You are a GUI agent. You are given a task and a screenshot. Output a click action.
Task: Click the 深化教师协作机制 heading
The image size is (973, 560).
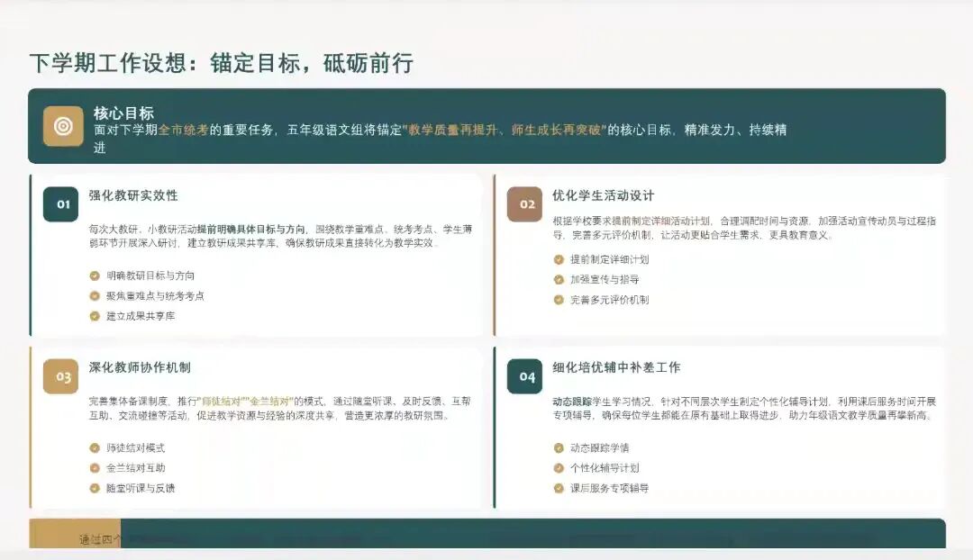[140, 367]
